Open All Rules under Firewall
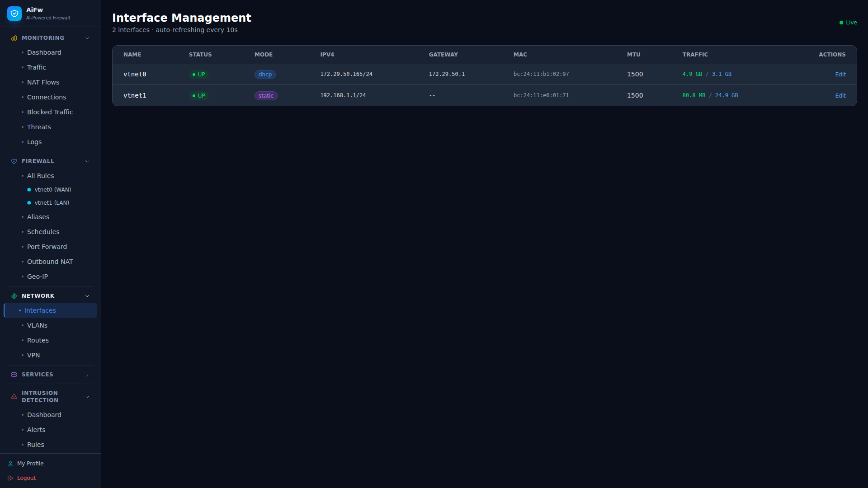This screenshot has height=488, width=868. (50, 176)
